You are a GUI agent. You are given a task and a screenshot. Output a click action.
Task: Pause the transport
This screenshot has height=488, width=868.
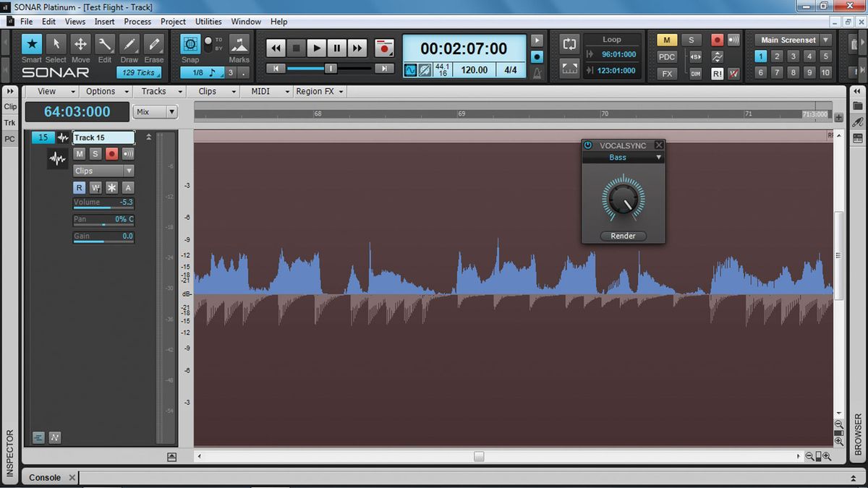(x=336, y=48)
